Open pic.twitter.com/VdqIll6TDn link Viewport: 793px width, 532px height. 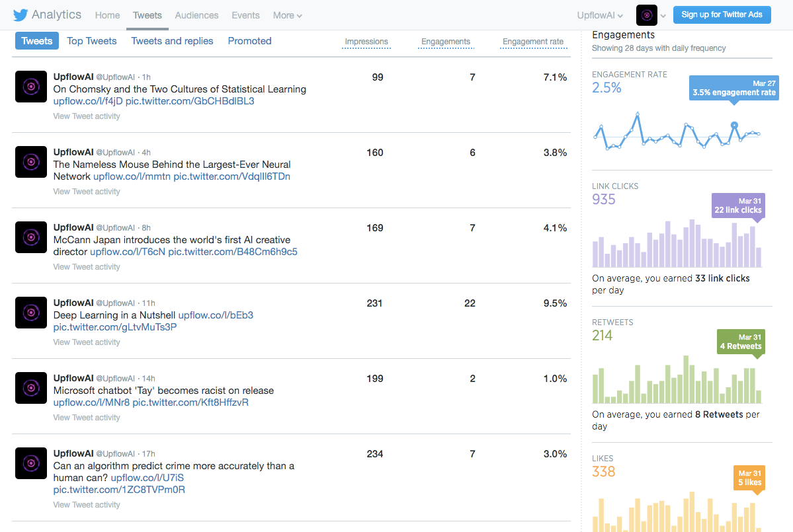point(231,176)
